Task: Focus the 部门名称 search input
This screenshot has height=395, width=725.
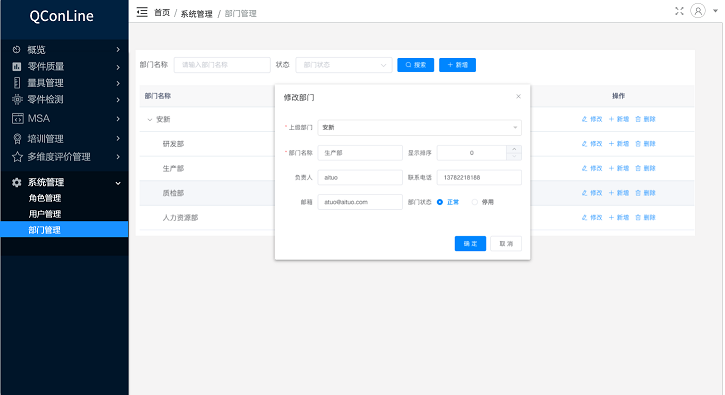Action: [222, 65]
